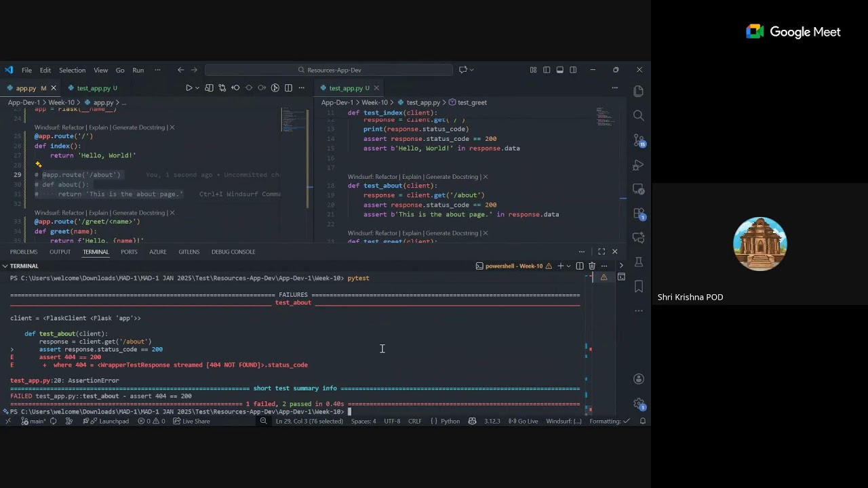This screenshot has width=868, height=488.
Task: Switch to the OUTPUT tab
Action: tap(60, 252)
